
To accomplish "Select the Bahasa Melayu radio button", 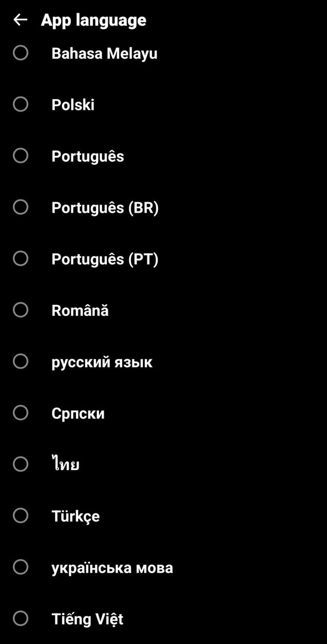I will tap(20, 52).
